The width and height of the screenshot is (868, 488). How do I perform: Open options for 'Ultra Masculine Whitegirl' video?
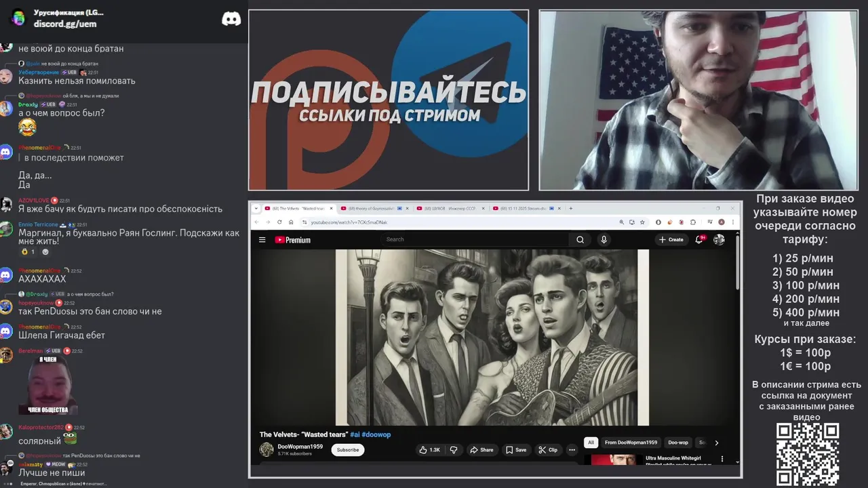(x=722, y=459)
